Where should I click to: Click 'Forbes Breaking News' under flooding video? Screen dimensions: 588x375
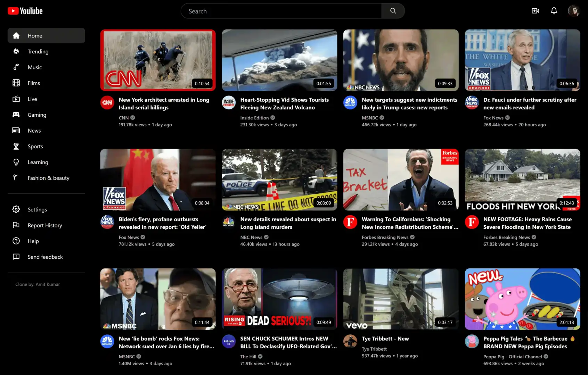pos(506,237)
